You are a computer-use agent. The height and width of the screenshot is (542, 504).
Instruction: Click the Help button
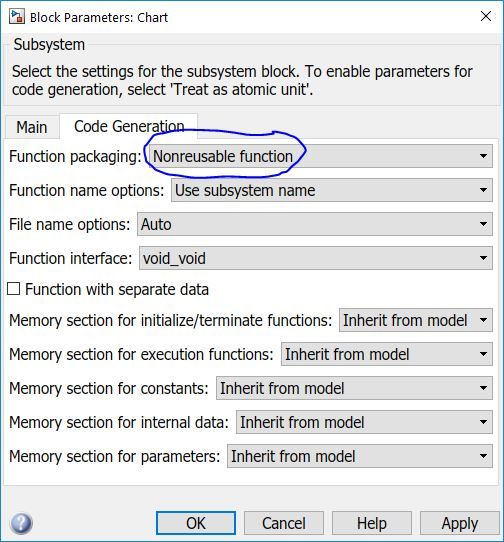[372, 523]
